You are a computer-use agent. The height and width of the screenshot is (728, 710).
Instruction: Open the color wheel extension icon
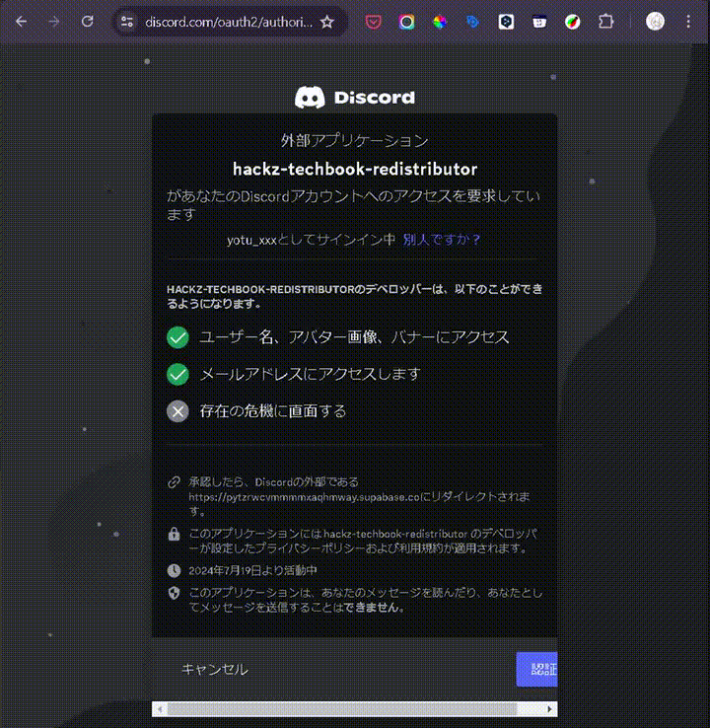click(x=440, y=22)
